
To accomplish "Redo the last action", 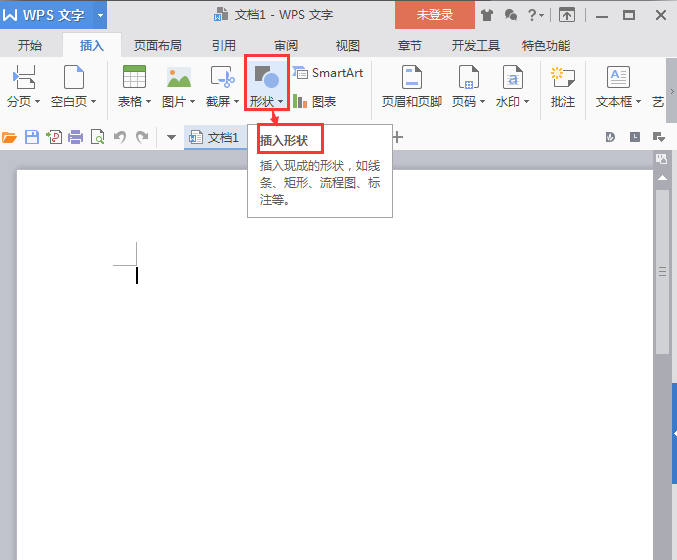I will (x=142, y=138).
